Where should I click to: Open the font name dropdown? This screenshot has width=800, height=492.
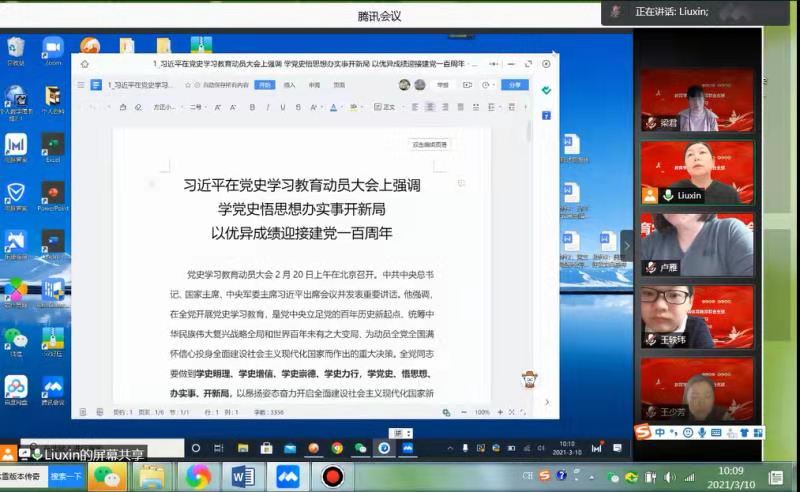pyautogui.click(x=164, y=107)
